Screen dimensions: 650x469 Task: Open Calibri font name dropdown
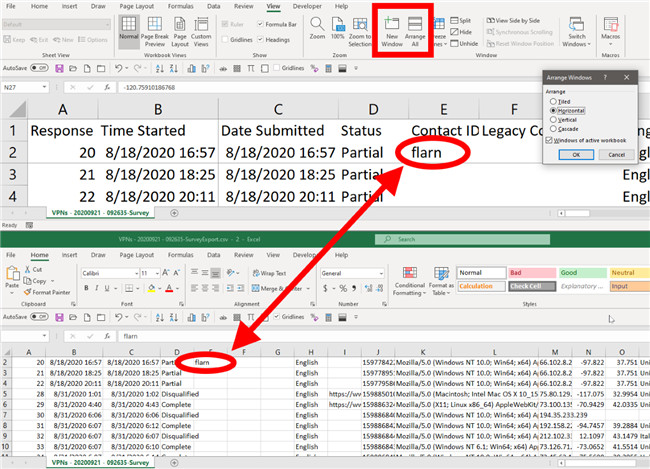[x=136, y=274]
